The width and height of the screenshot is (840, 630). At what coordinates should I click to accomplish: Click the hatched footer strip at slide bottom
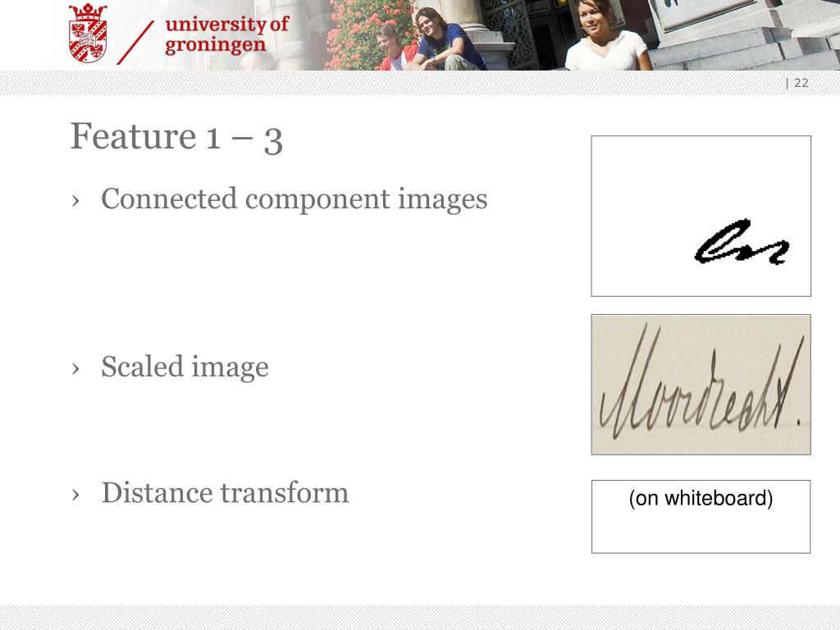420,618
